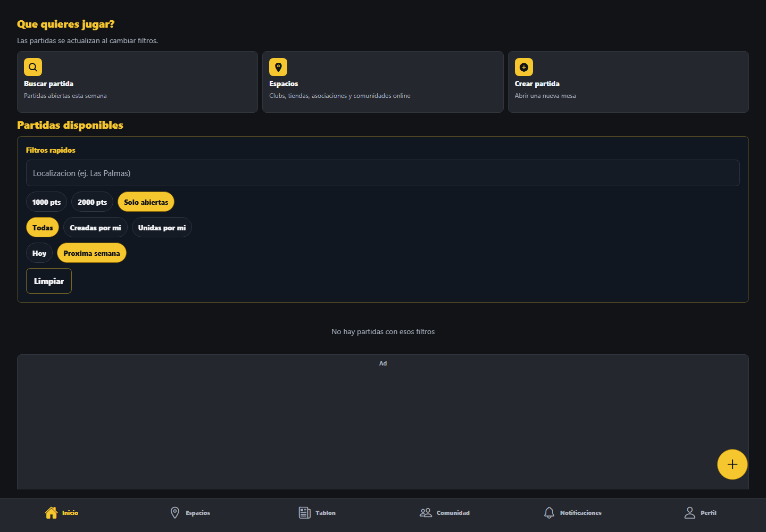Open the Perfil tab label
This screenshot has width=766, height=532.
pyautogui.click(x=709, y=513)
